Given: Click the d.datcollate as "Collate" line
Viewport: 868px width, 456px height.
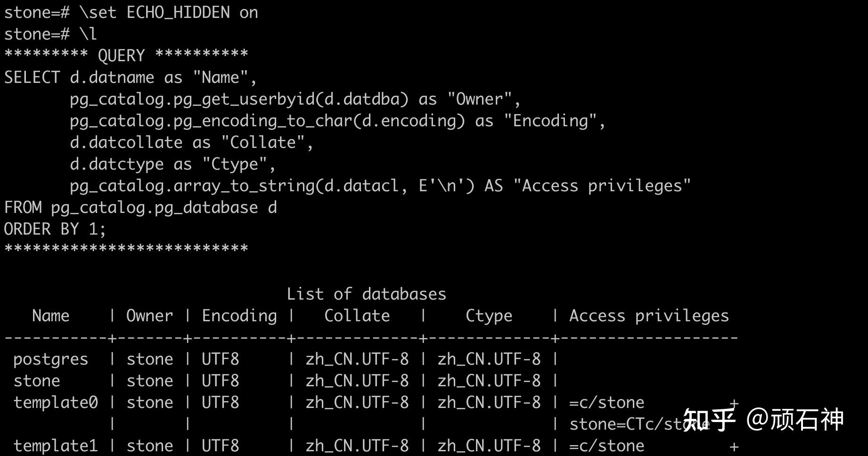Looking at the screenshot, I should coord(191,142).
